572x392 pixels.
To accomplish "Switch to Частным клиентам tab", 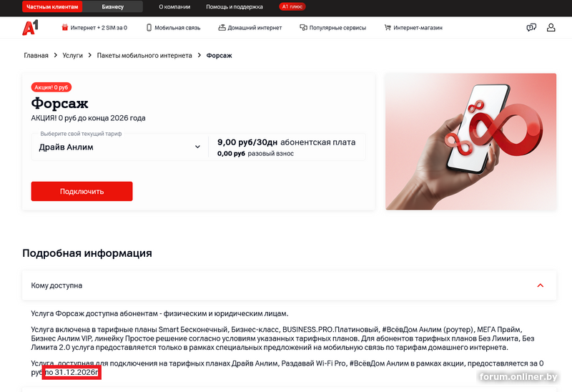I will point(52,6).
